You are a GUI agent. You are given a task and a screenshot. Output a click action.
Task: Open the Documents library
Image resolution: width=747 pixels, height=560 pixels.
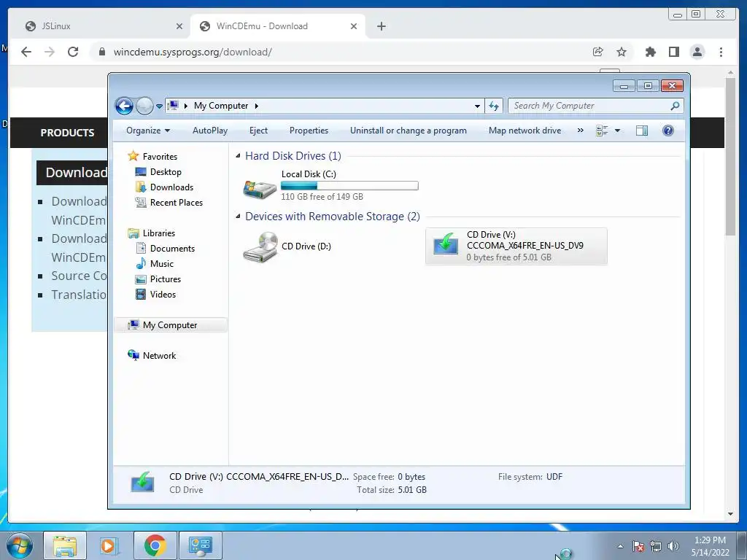(x=172, y=248)
